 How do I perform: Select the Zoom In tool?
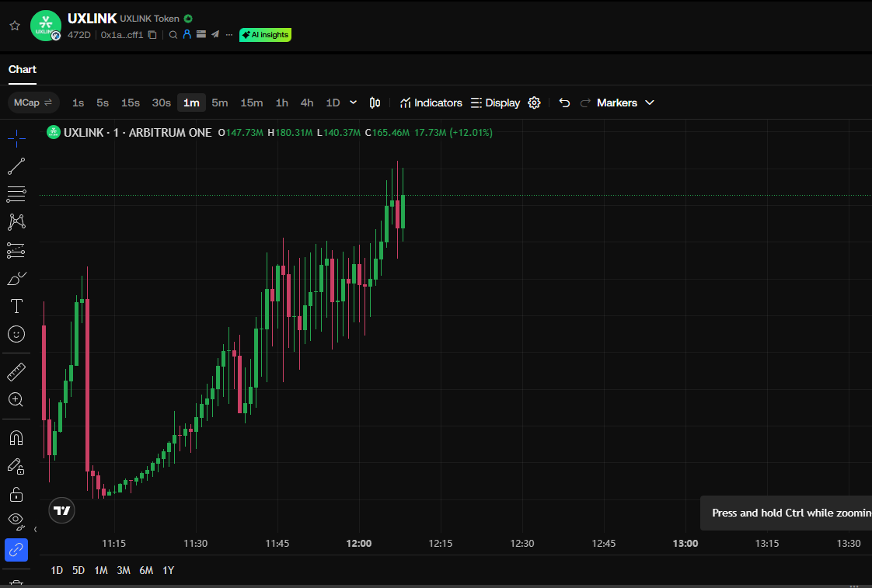(x=16, y=399)
